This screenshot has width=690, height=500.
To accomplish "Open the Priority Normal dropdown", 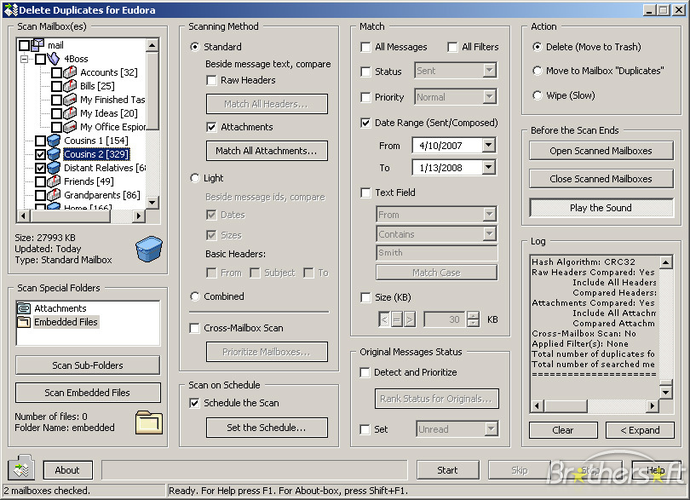I will pos(489,97).
